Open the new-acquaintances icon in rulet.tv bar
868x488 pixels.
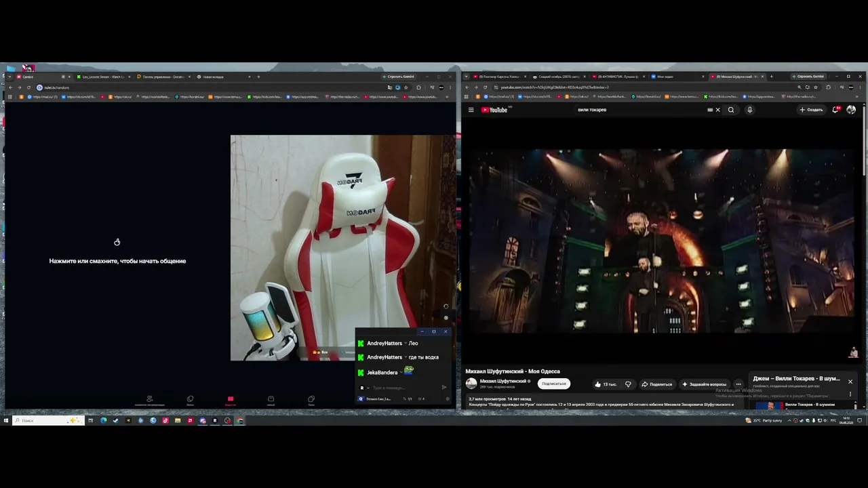[149, 401]
